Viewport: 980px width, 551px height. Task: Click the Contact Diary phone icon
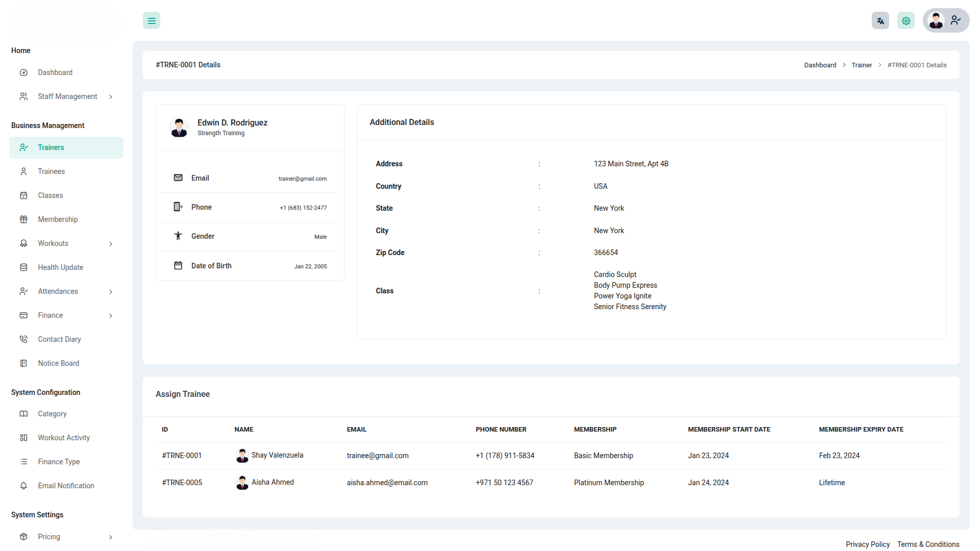click(23, 339)
